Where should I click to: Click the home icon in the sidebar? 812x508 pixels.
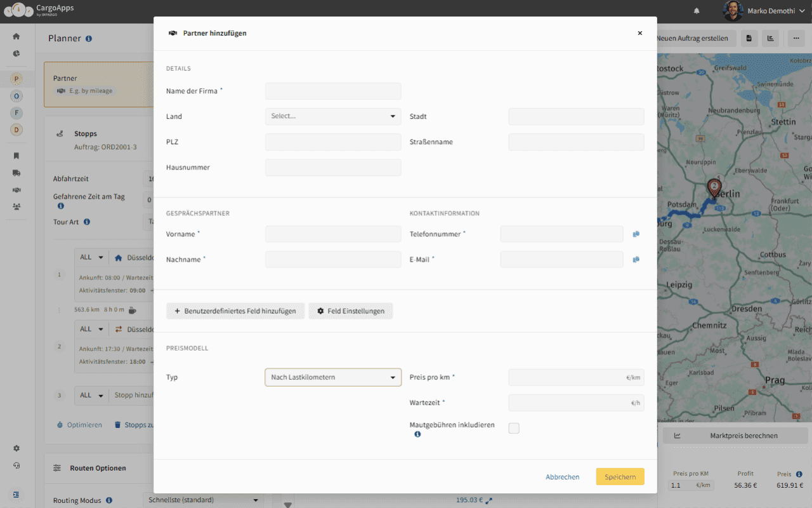16,37
